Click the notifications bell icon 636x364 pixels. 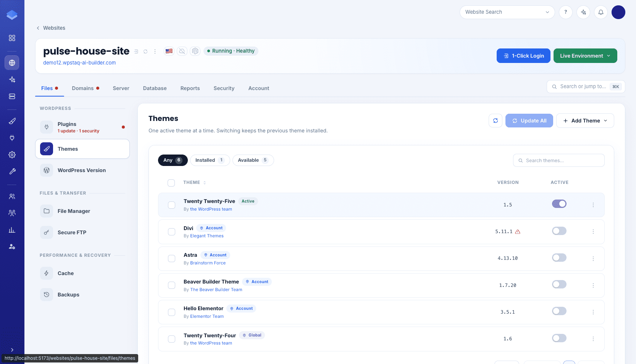click(601, 12)
